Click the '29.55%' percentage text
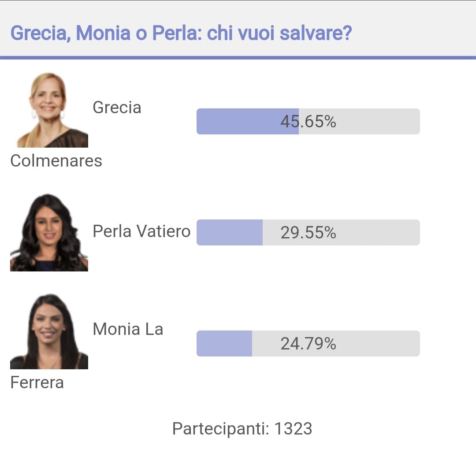The height and width of the screenshot is (449, 476). pos(308,233)
